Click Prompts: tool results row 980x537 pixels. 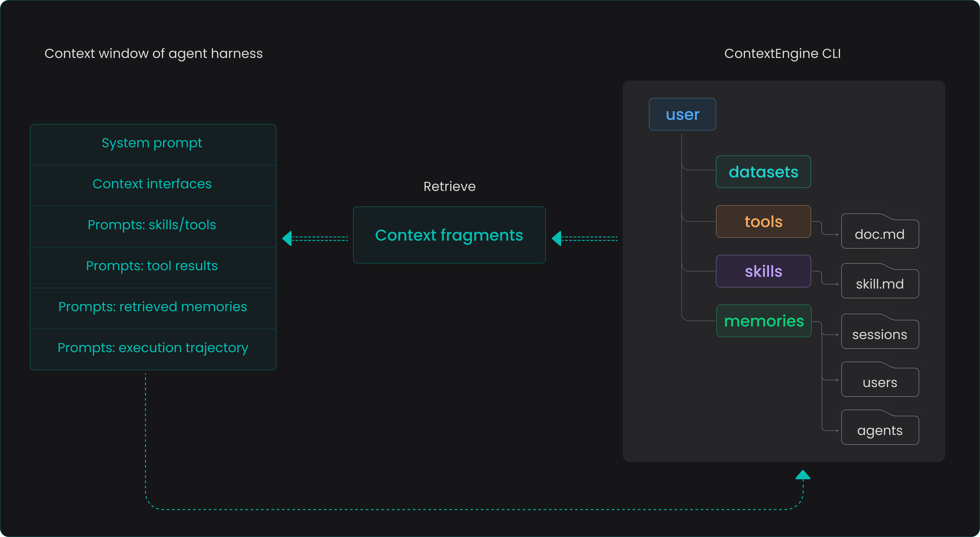click(x=153, y=266)
